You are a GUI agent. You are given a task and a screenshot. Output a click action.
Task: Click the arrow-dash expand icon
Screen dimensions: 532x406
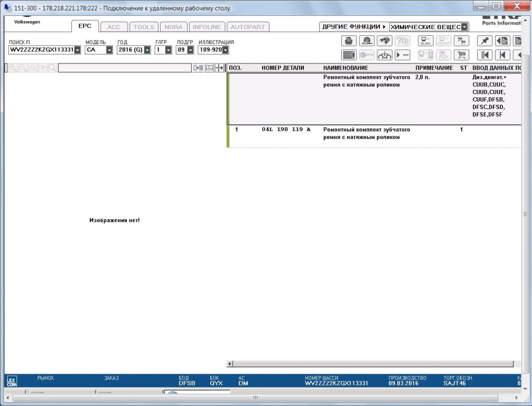(403, 54)
